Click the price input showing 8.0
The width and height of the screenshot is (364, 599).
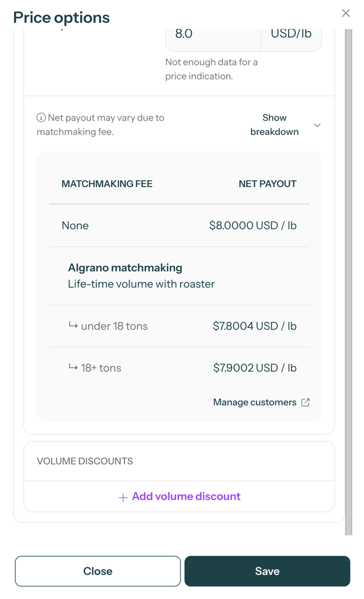pos(212,33)
